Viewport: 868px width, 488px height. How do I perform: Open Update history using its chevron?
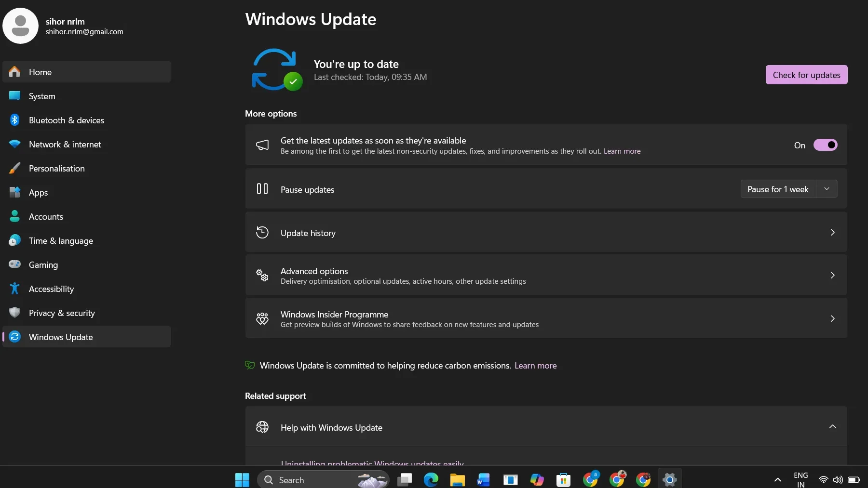832,233
